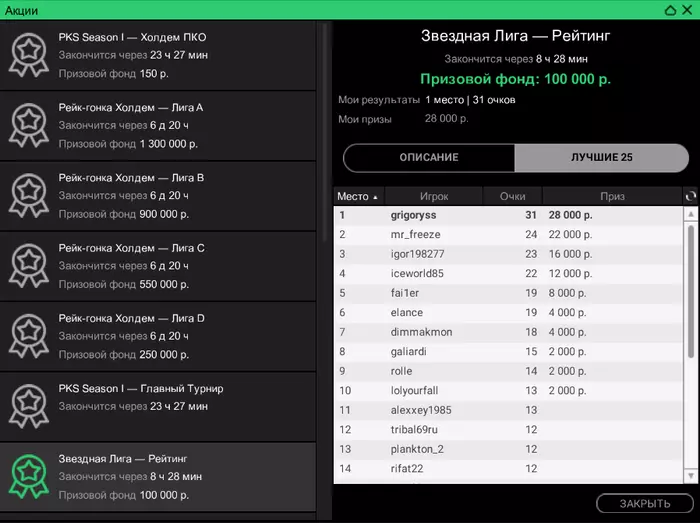
Task: Click the rating table scroll up arrow
Action: click(x=691, y=214)
